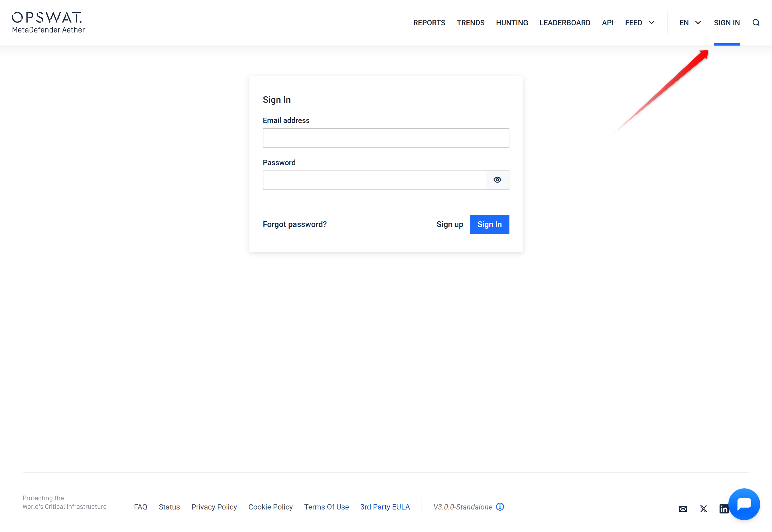Click the OPSWAT MetaDefender Aether logo
This screenshot has width=772, height=532.
tap(48, 23)
